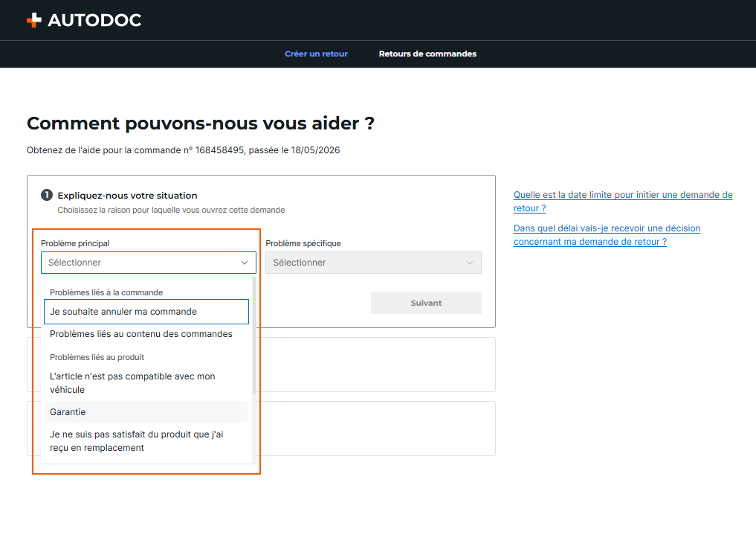Open the Problème principal dropdown field
Viewport: 756px width, 552px height.
pyautogui.click(x=149, y=263)
